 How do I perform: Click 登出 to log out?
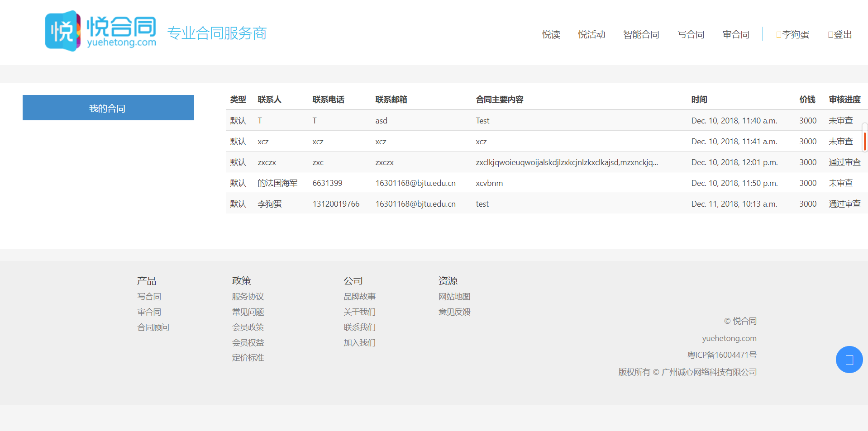pyautogui.click(x=840, y=34)
